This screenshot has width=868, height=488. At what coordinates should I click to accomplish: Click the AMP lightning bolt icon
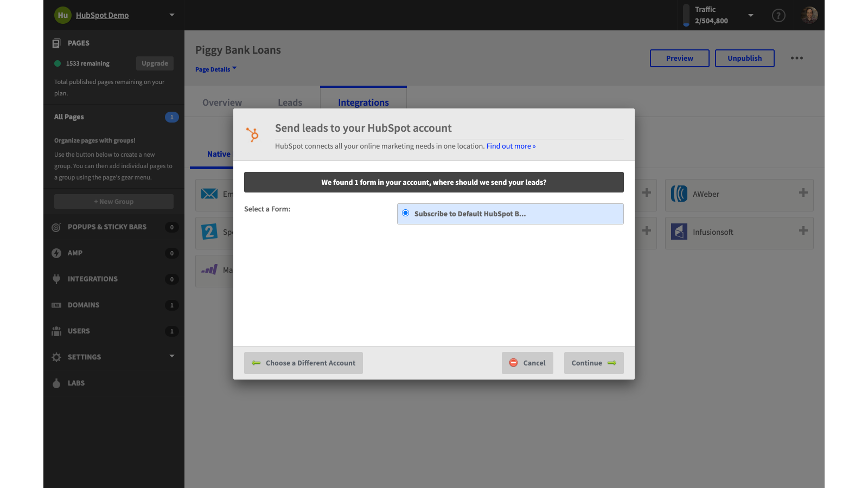click(x=56, y=253)
